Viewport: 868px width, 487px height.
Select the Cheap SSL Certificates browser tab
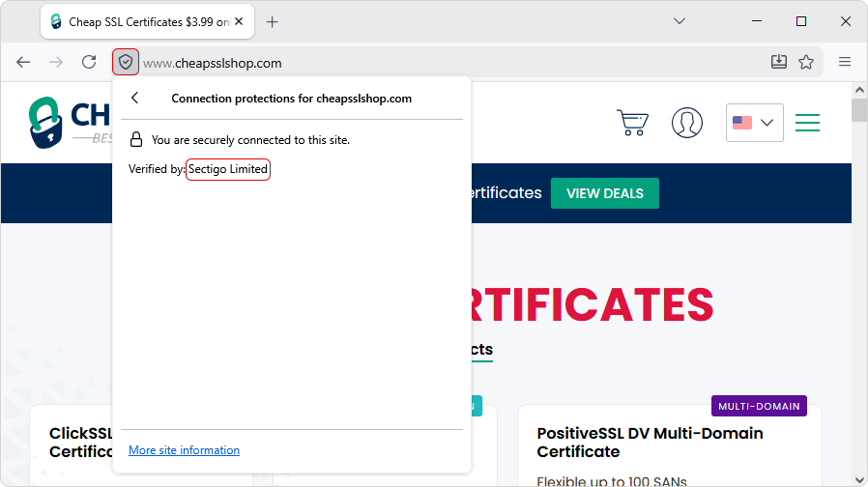(x=147, y=22)
